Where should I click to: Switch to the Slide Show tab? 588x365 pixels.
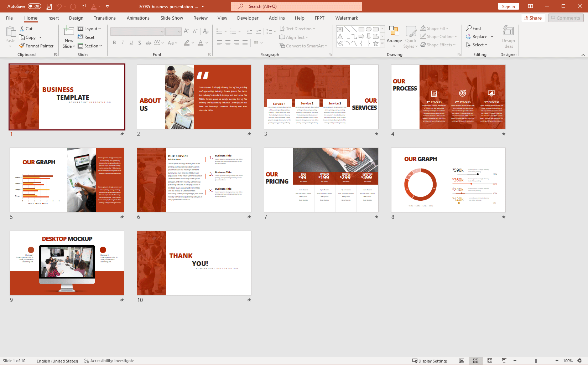click(172, 18)
